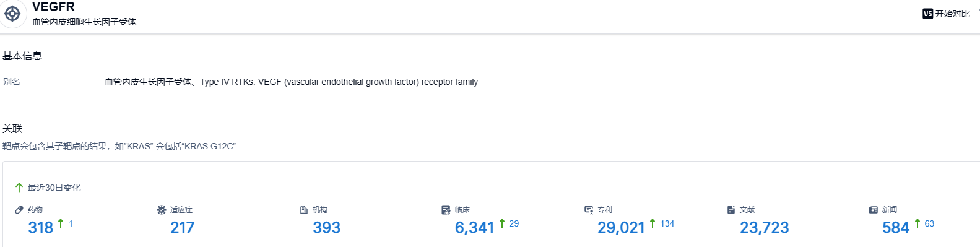The height and width of the screenshot is (247, 980).
Task: Click the 最近30日变化 green arrow indicator
Action: coord(19,188)
